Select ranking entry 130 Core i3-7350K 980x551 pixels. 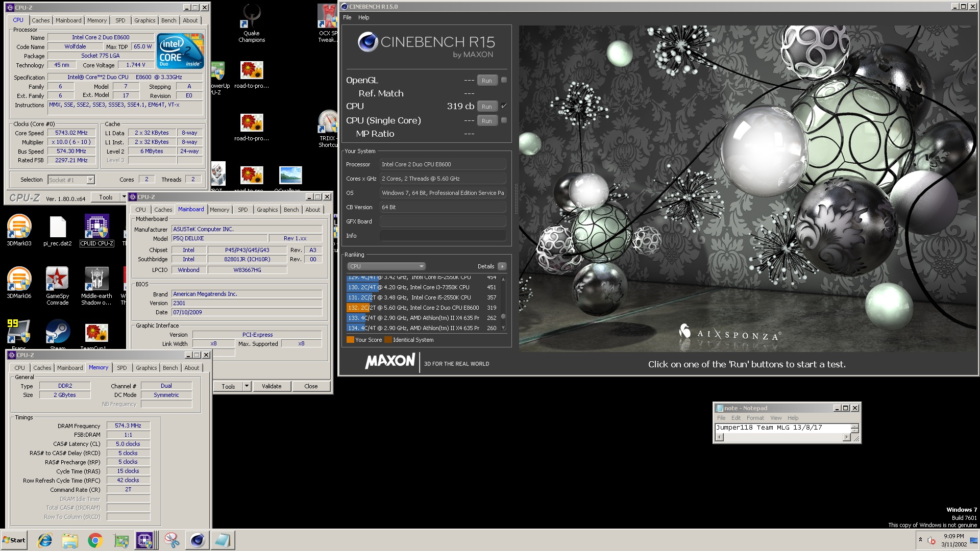tap(423, 287)
